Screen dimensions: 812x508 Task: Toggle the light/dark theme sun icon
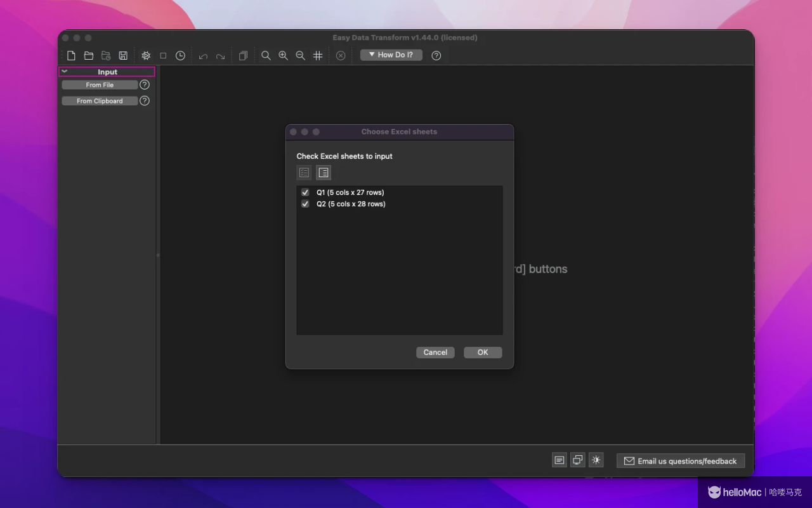pyautogui.click(x=596, y=460)
